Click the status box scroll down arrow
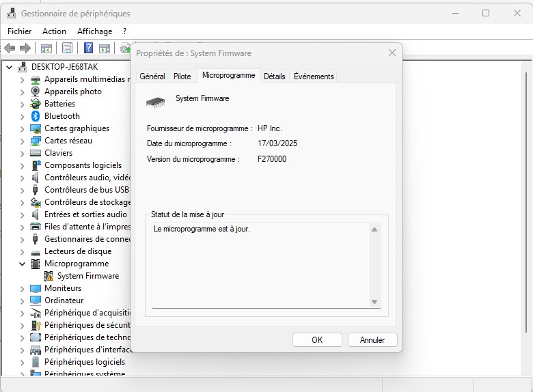The height and width of the screenshot is (392, 533). (x=374, y=302)
